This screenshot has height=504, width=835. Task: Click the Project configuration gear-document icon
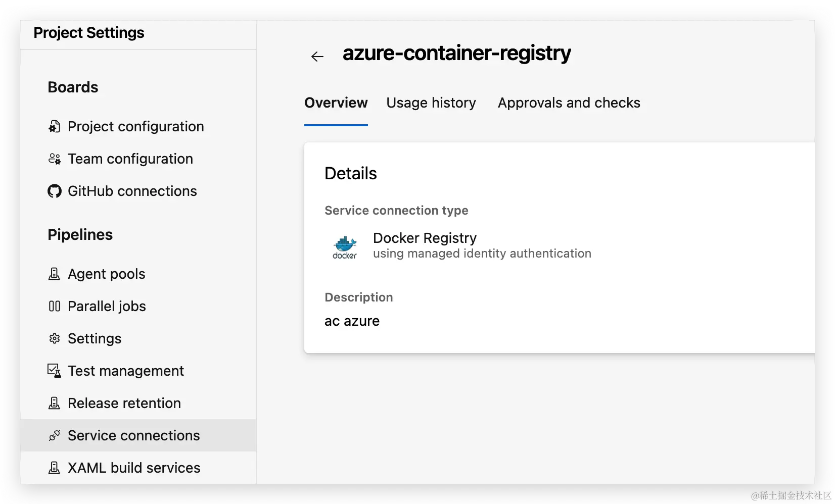(x=54, y=126)
